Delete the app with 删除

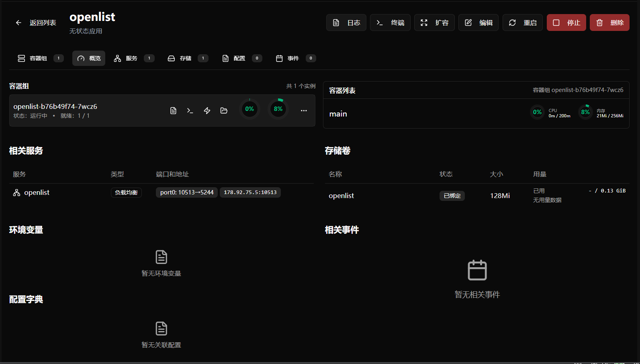click(609, 22)
